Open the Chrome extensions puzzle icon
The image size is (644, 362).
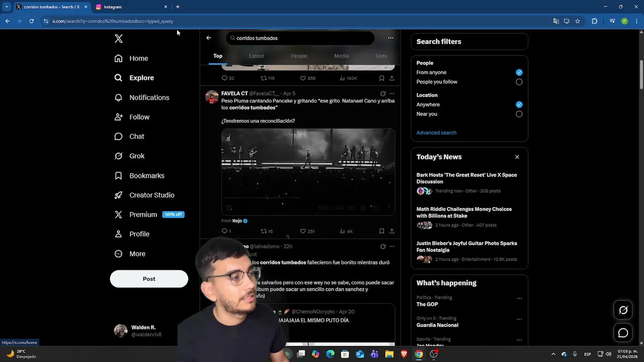595,21
